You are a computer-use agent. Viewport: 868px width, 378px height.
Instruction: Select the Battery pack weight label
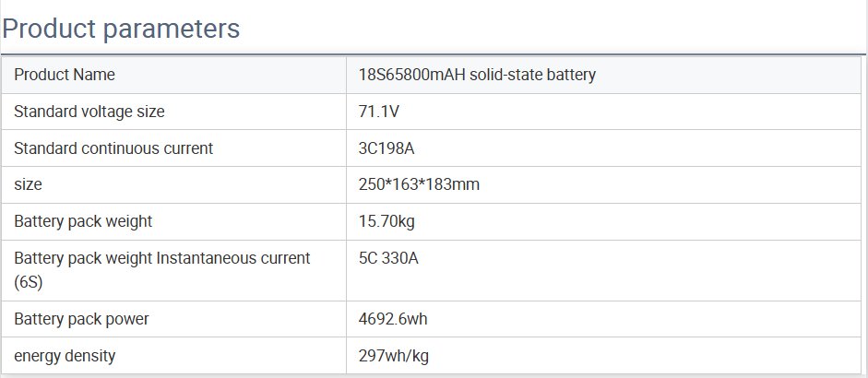click(83, 221)
